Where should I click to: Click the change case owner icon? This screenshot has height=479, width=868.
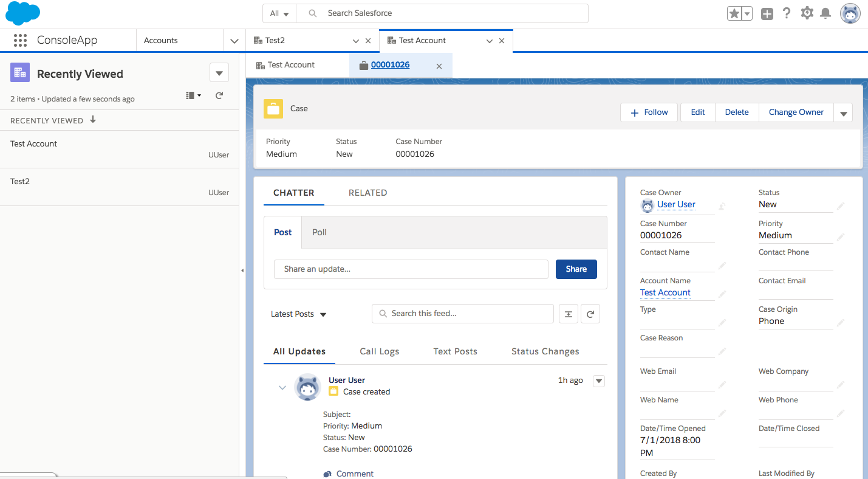pyautogui.click(x=722, y=206)
